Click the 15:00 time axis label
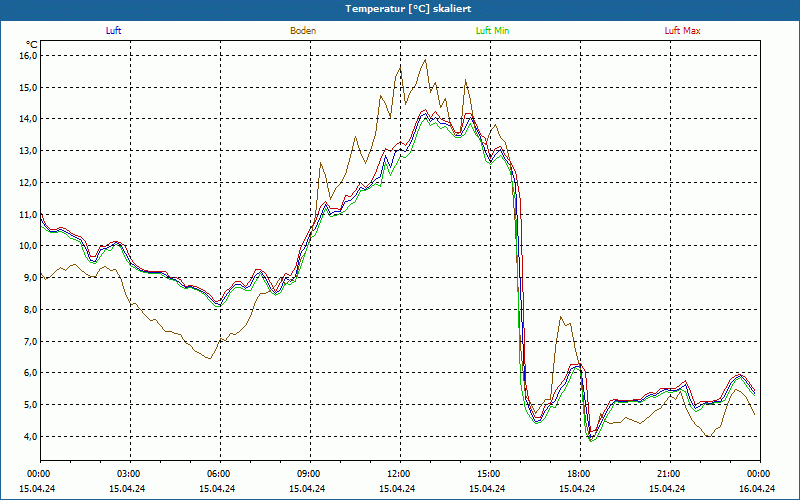800x500 pixels. [490, 474]
